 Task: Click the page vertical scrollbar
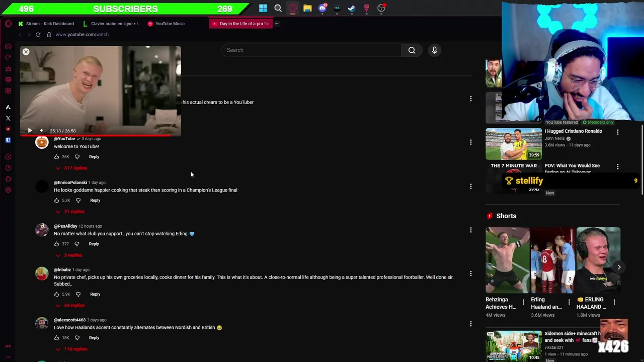(642, 160)
